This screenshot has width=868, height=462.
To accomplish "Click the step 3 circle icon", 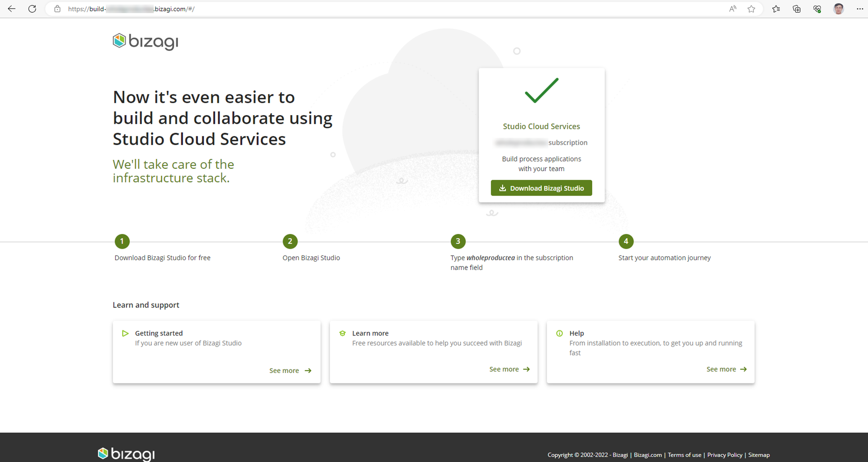I will click(458, 241).
